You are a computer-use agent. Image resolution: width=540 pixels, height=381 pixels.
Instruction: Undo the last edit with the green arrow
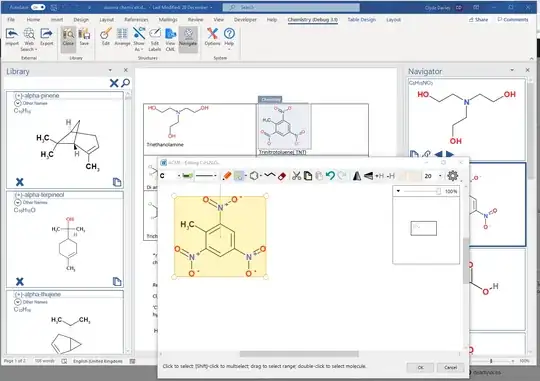pos(330,176)
